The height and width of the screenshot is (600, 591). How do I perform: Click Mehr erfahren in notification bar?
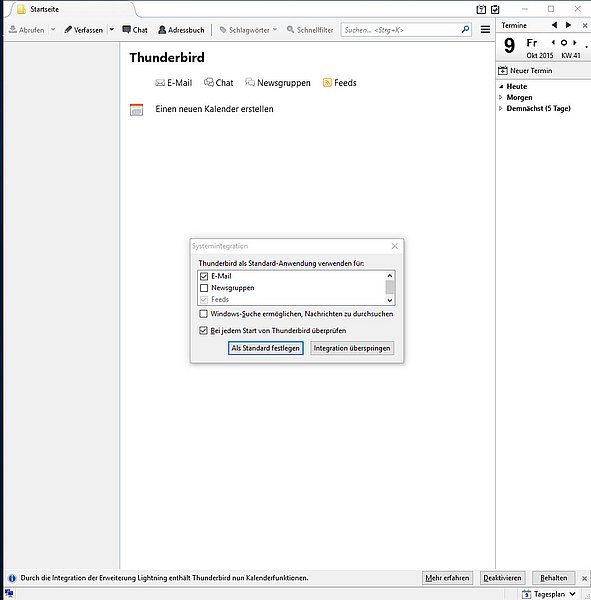tap(447, 578)
